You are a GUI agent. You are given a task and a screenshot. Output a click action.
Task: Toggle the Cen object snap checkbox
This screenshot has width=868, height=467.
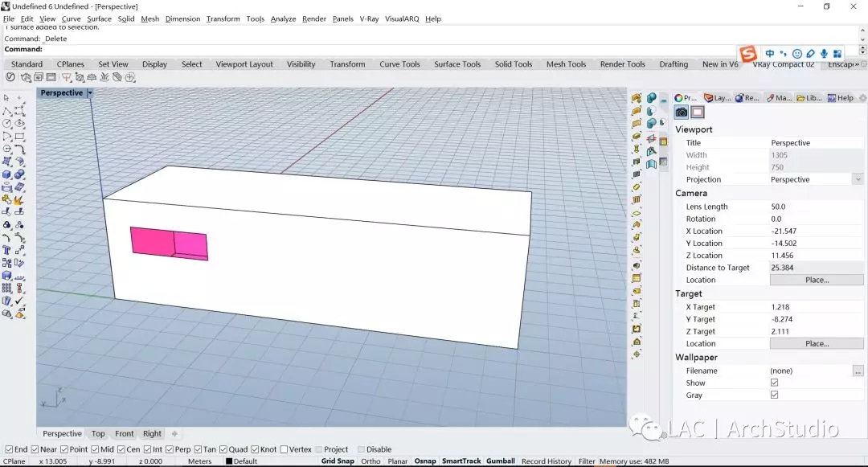pos(121,449)
